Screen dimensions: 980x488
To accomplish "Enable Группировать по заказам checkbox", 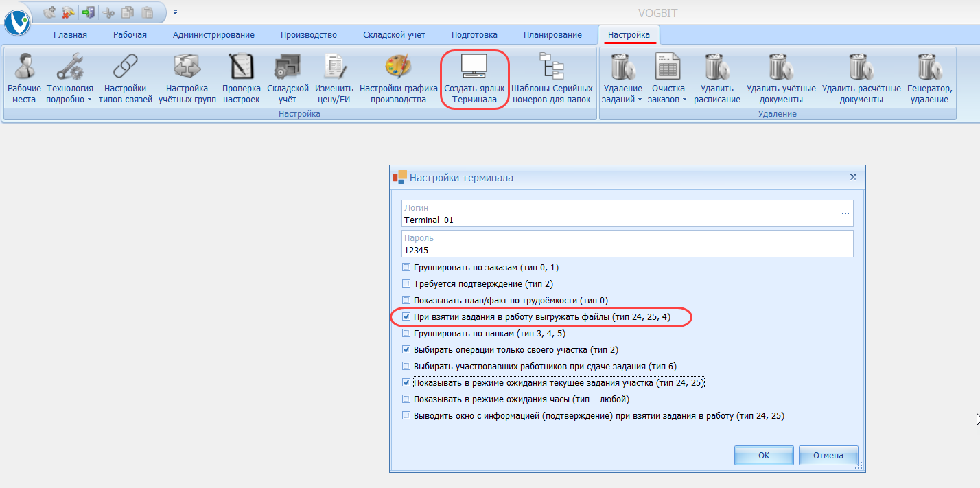I will point(407,268).
